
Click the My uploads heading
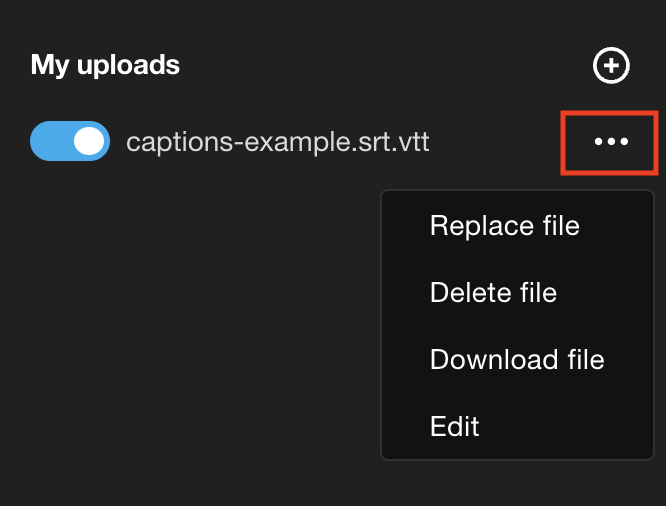[105, 66]
